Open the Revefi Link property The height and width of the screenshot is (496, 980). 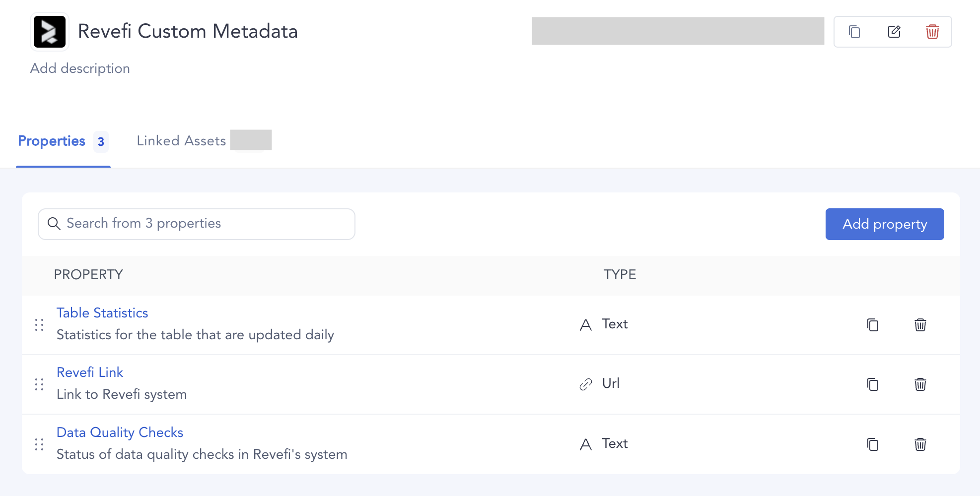point(90,372)
